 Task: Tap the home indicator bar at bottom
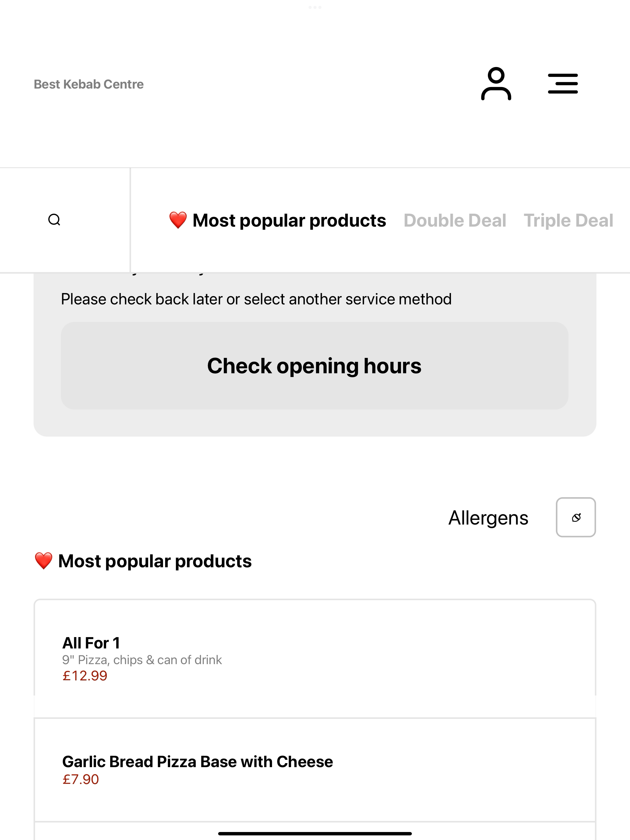(315, 834)
